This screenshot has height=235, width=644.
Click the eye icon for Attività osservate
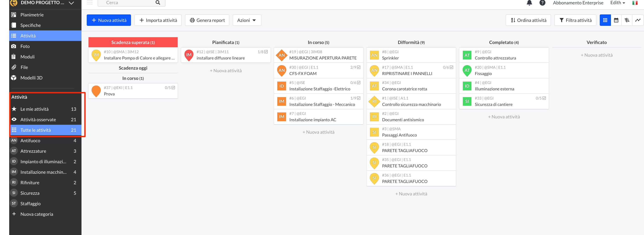point(14,119)
